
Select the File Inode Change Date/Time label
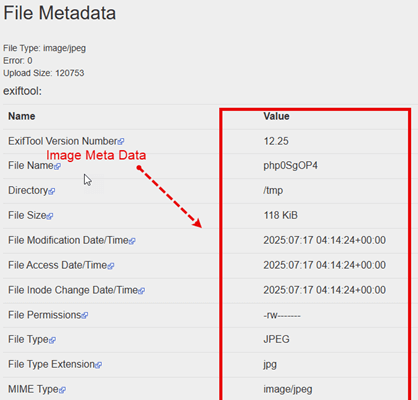click(x=73, y=290)
